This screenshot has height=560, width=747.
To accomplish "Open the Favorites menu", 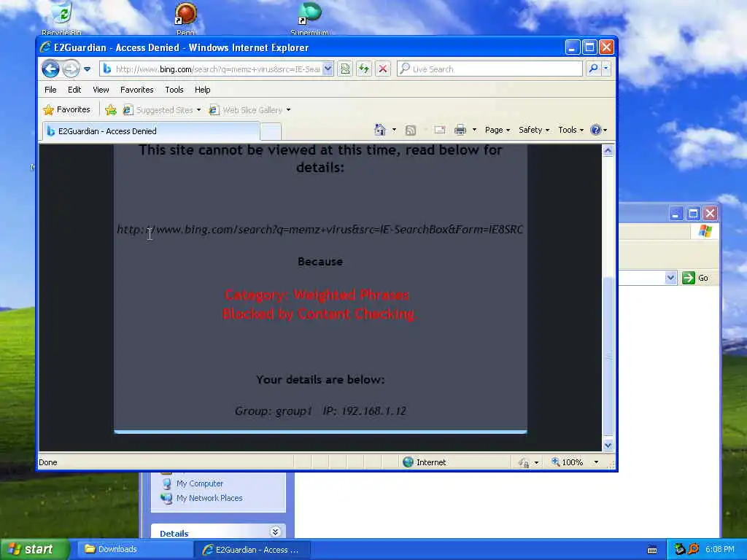I will (136, 90).
